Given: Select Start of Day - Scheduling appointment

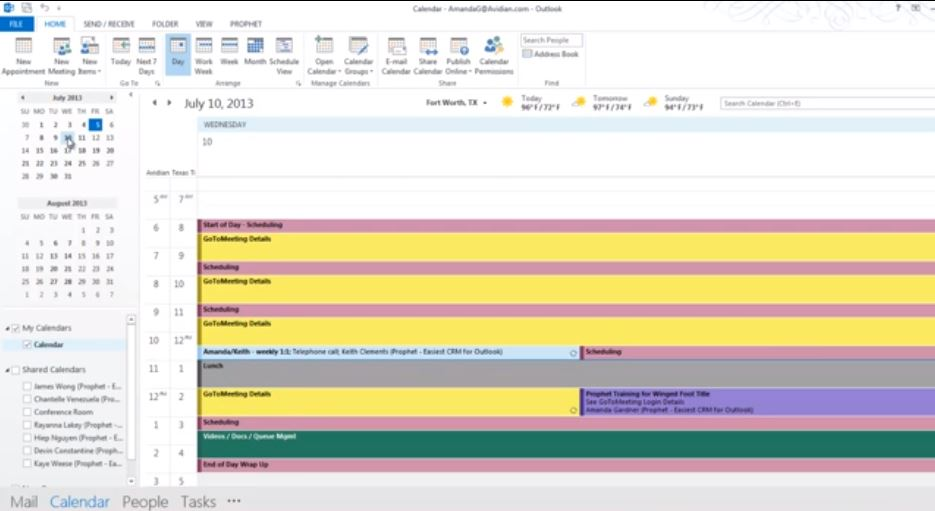Looking at the screenshot, I should tap(566, 225).
